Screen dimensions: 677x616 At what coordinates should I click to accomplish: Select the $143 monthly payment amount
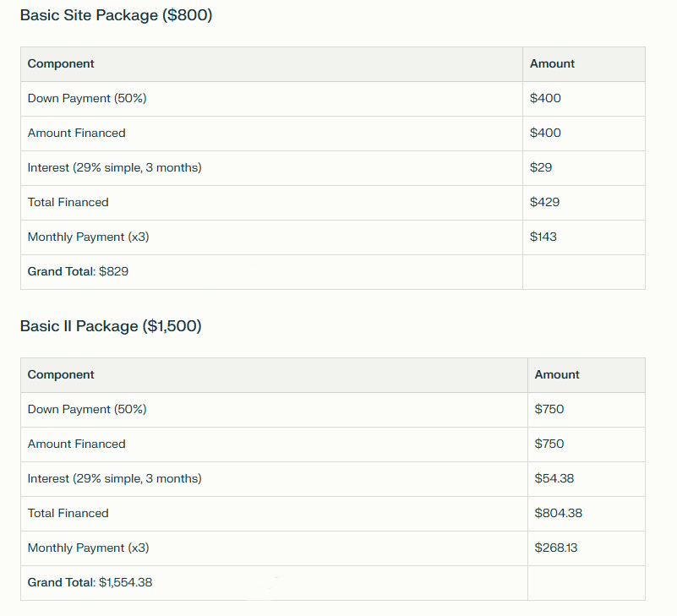tap(543, 237)
